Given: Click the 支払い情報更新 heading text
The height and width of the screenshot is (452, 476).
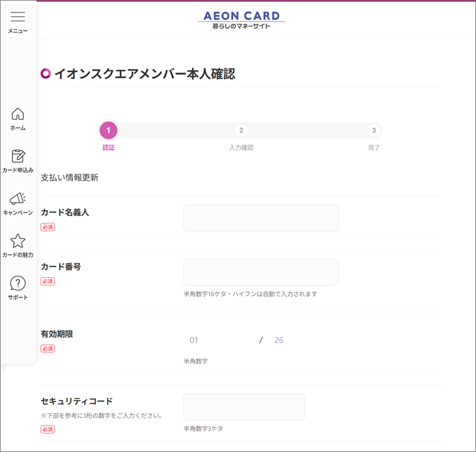Looking at the screenshot, I should tap(70, 178).
